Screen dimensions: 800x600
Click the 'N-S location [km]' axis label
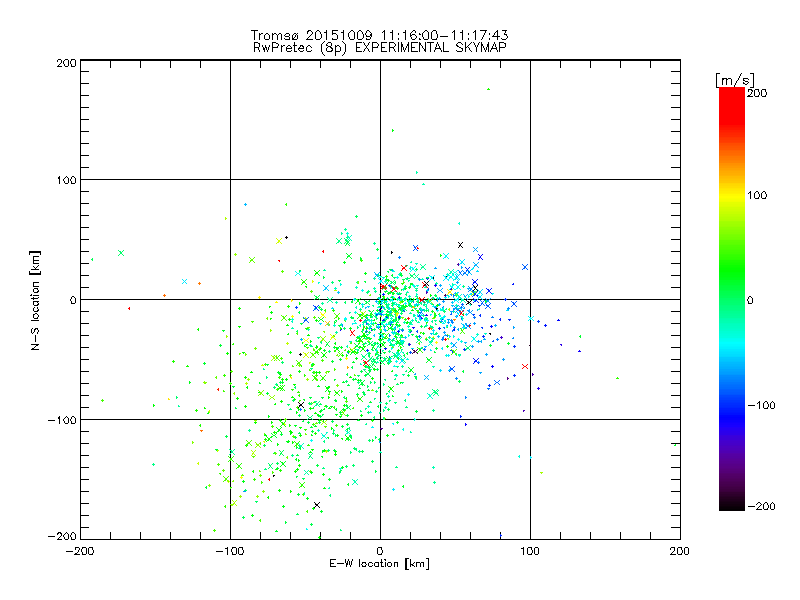35,301
